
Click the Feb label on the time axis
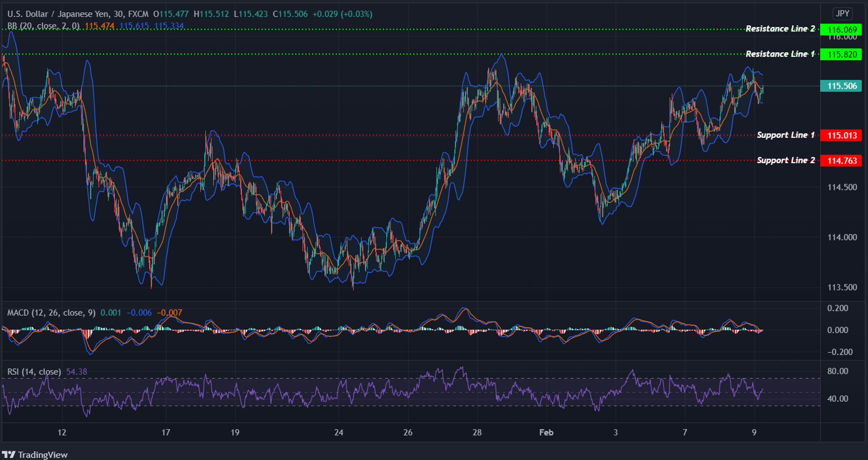pyautogui.click(x=546, y=432)
